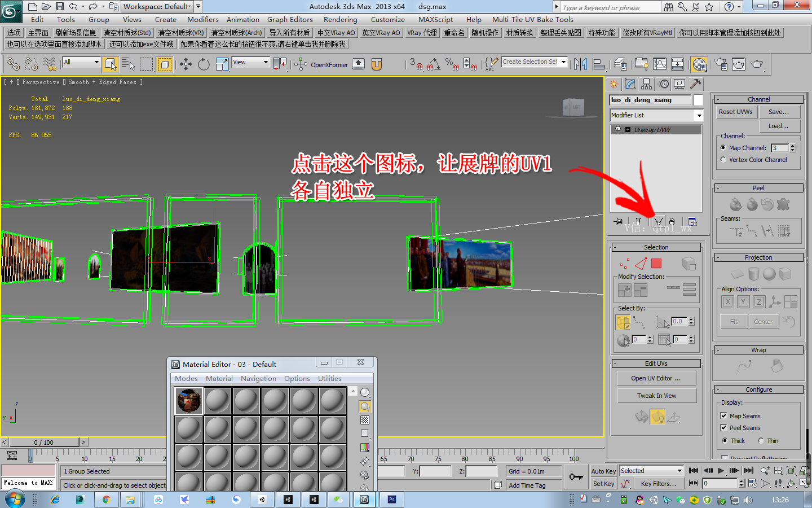812x508 pixels.
Task: Open the Modes menu in Material Editor
Action: [187, 379]
